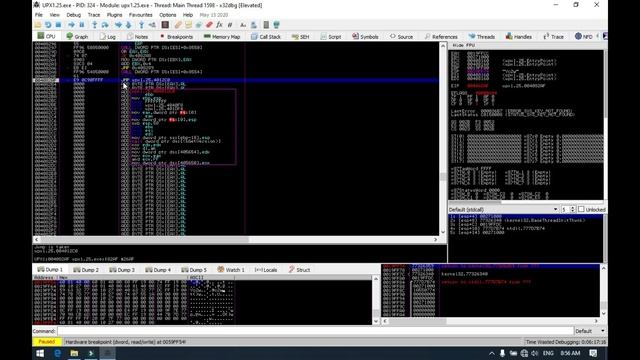Open the Comments toolbar icon
Image resolution: width=640 pixels, height=360 pixels.
click(x=188, y=25)
